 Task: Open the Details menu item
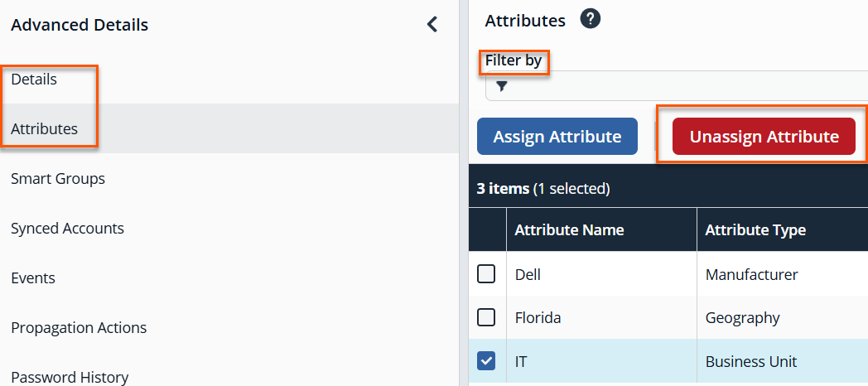(34, 80)
